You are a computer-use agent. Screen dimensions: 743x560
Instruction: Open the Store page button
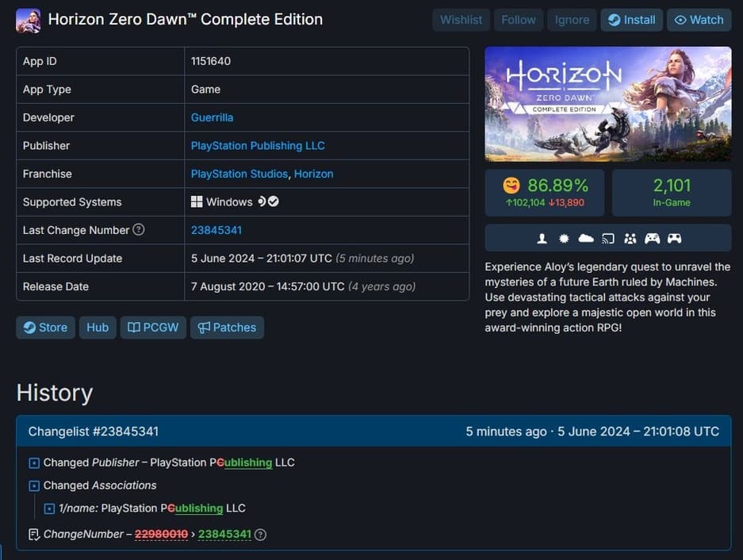tap(45, 327)
